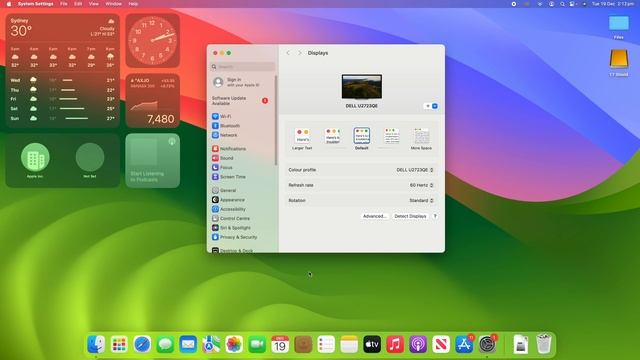Screen dimensions: 640x360
Task: Open Siri & Spotlight settings
Action: tap(231, 228)
